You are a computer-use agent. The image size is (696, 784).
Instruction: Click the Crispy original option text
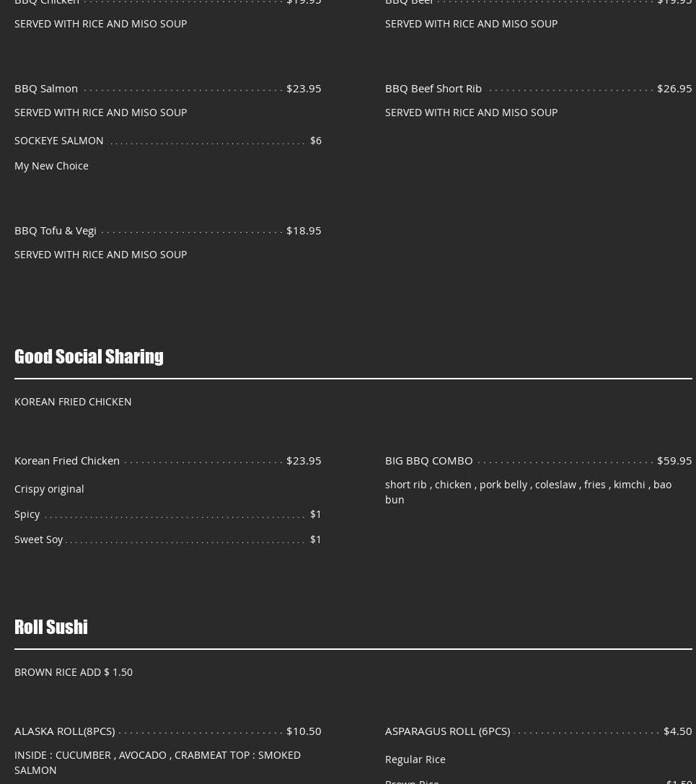pos(49,489)
